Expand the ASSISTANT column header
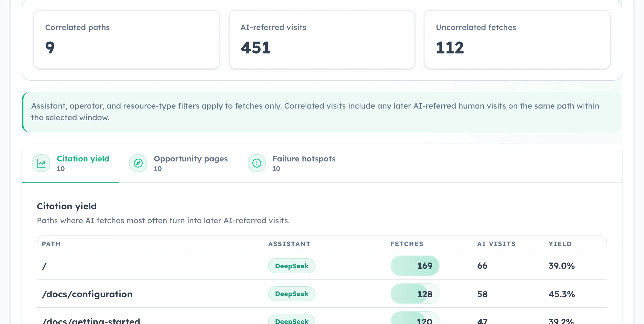 pos(289,244)
